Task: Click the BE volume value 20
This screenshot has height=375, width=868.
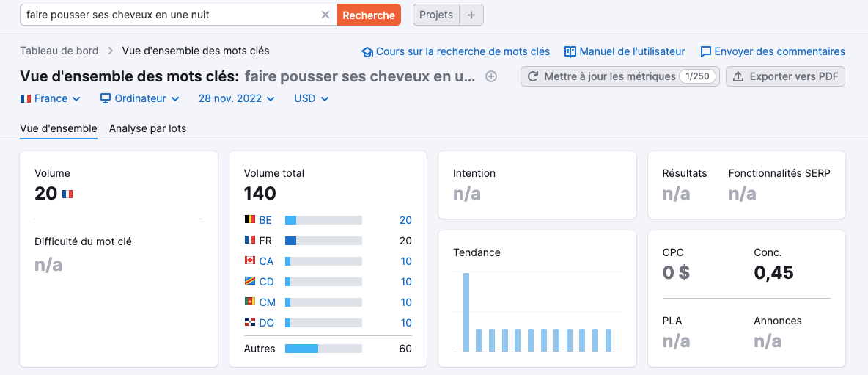Action: click(405, 220)
